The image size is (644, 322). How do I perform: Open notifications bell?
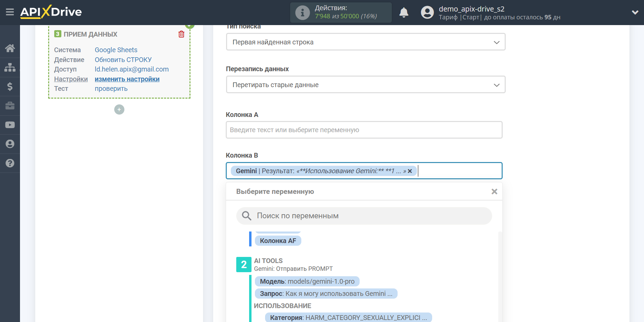404,13
